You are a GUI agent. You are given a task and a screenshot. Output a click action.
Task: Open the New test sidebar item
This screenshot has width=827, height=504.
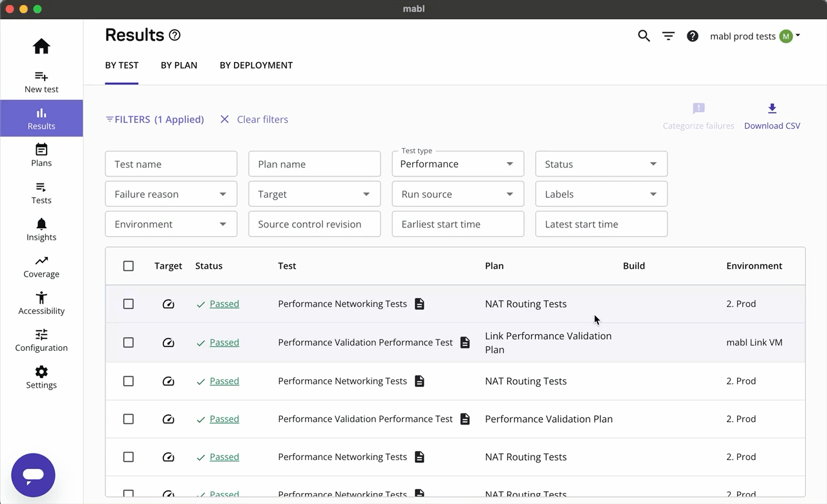click(41, 82)
